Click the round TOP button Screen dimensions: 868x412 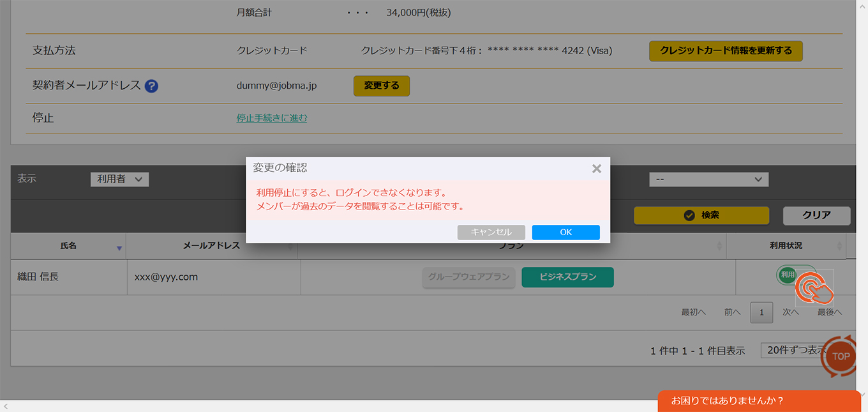point(841,356)
